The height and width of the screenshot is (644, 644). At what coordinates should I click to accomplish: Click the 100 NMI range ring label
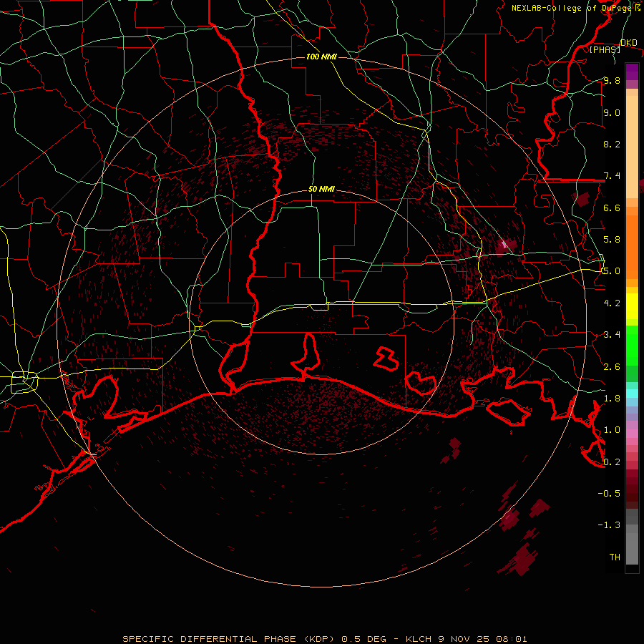coord(321,57)
